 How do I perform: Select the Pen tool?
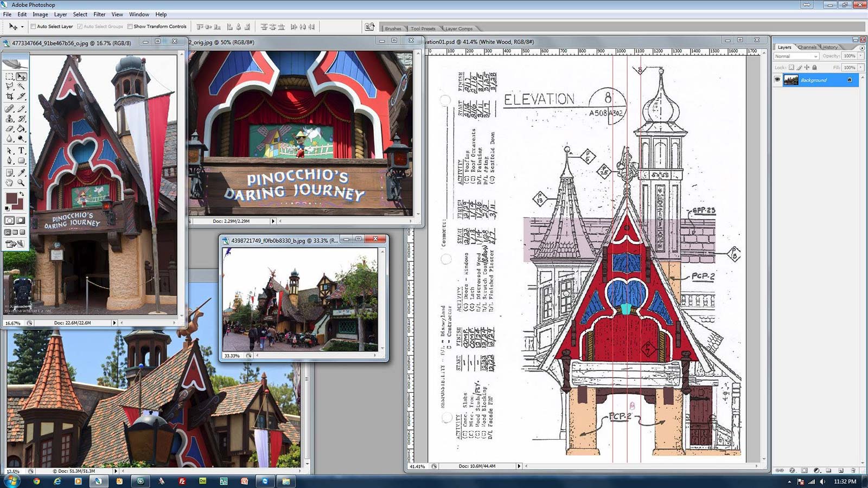10,160
